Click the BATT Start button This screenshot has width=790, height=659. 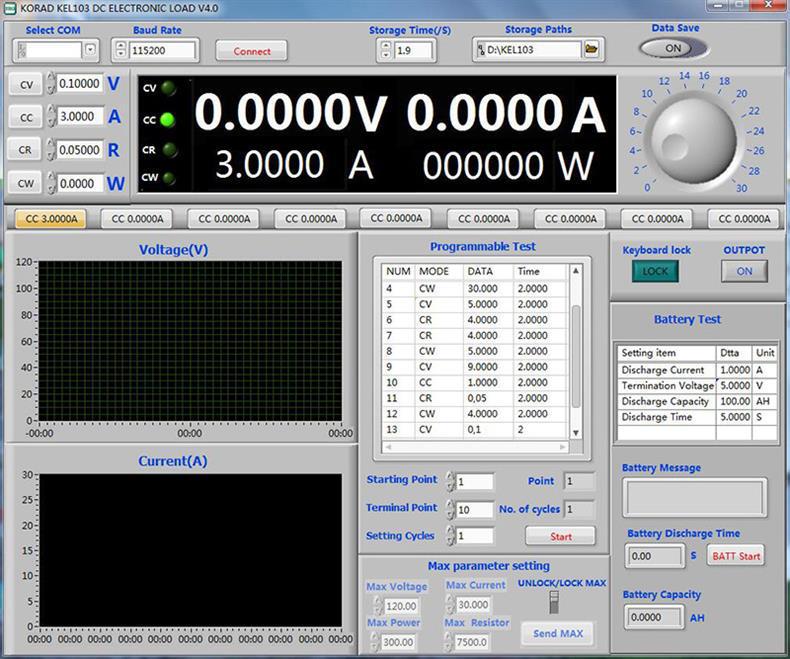(736, 556)
